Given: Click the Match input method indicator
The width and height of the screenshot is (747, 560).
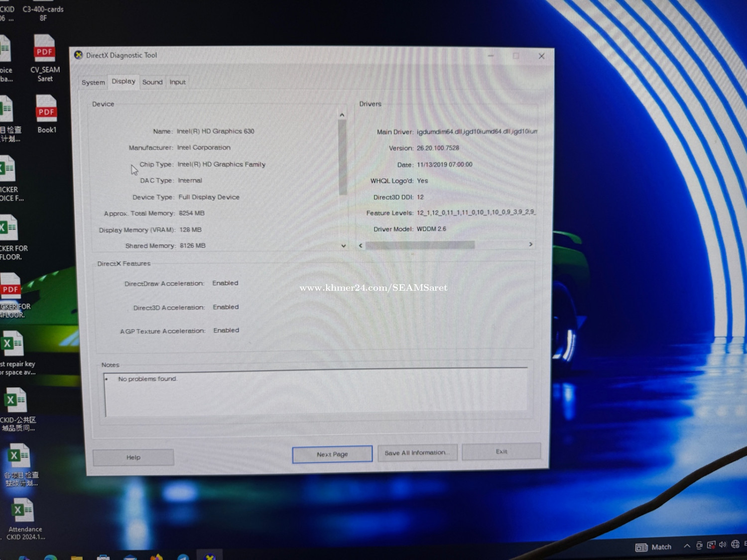Looking at the screenshot, I should 653,547.
